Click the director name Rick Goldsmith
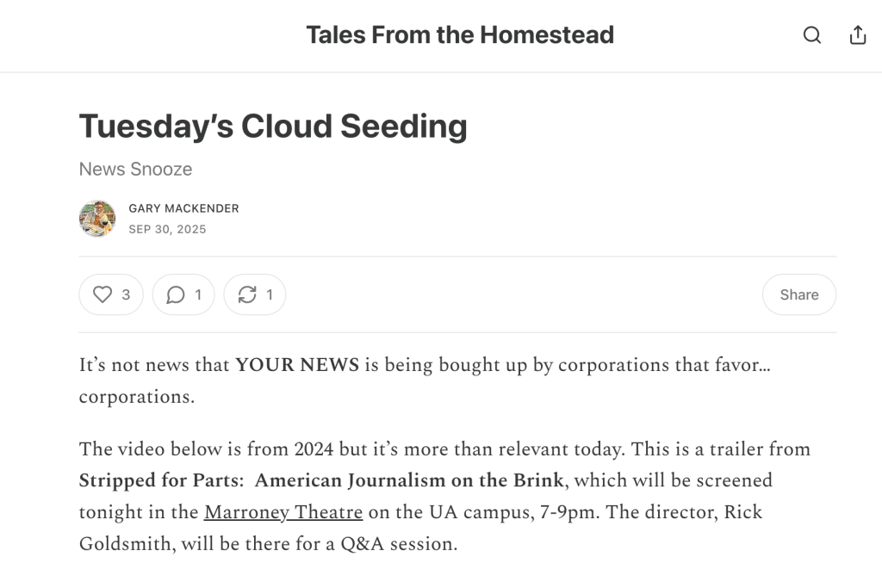 721,512
